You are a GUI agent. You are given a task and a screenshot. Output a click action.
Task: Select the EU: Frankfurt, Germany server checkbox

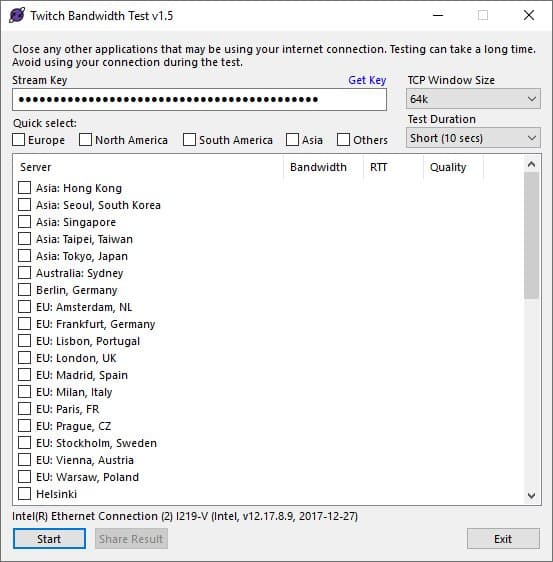click(x=24, y=324)
